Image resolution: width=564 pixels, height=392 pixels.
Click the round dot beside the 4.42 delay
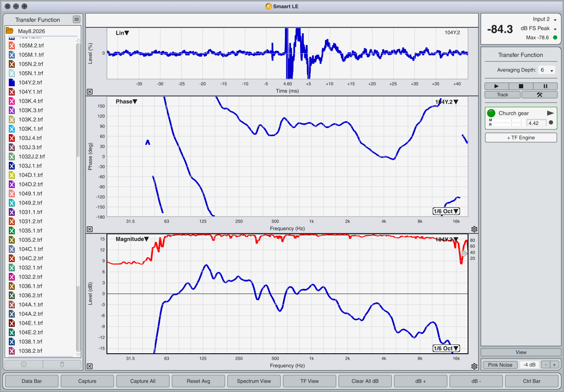click(551, 123)
